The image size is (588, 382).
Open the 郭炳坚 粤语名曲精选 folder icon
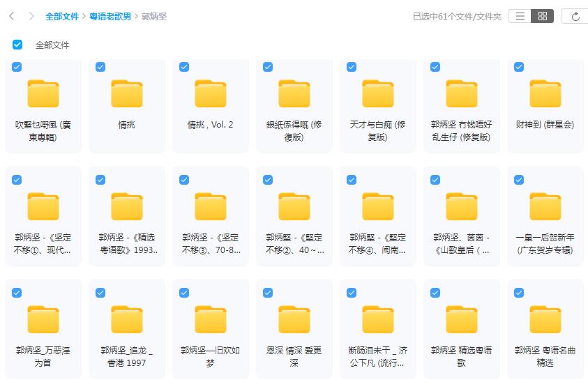tap(545, 319)
